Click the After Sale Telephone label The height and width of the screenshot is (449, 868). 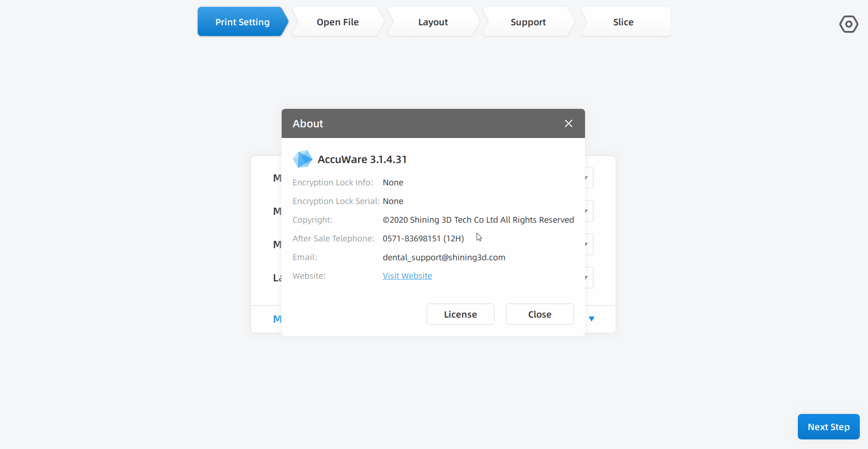click(x=333, y=239)
